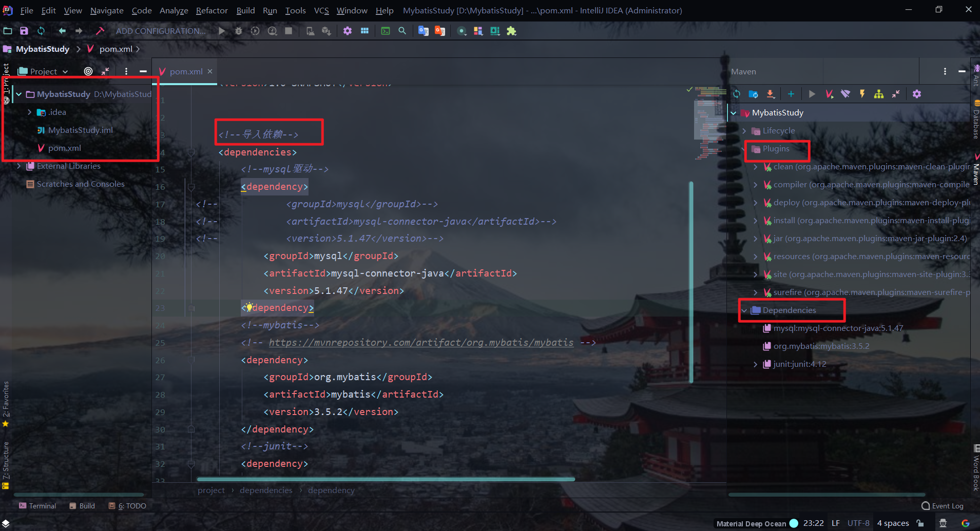Expand External Libraries node
Screen dimensions: 980x531
point(19,166)
